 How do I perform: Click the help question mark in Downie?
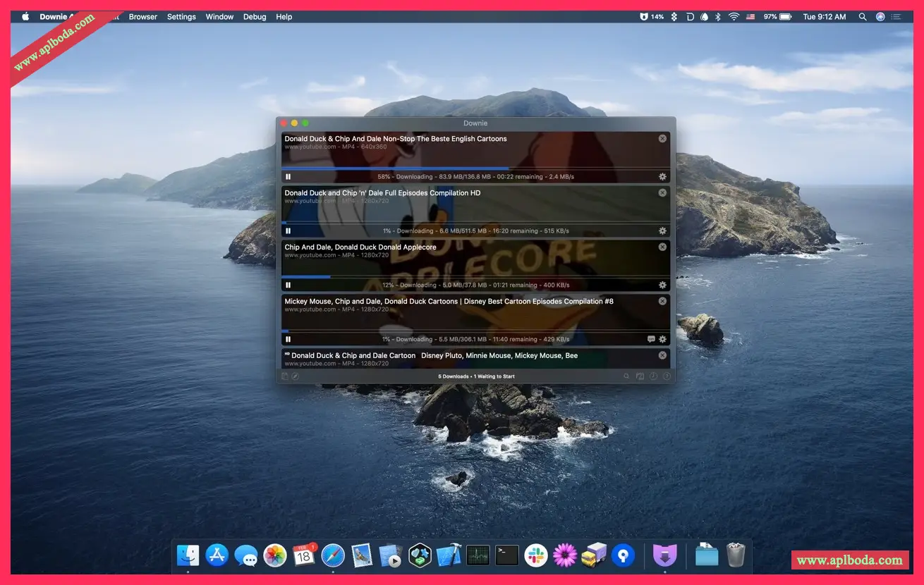(x=667, y=376)
